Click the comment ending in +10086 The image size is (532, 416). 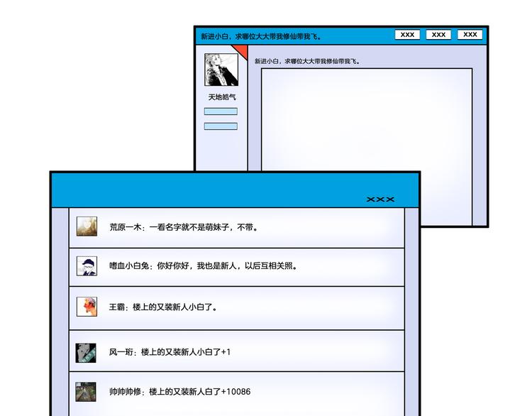pos(179,392)
